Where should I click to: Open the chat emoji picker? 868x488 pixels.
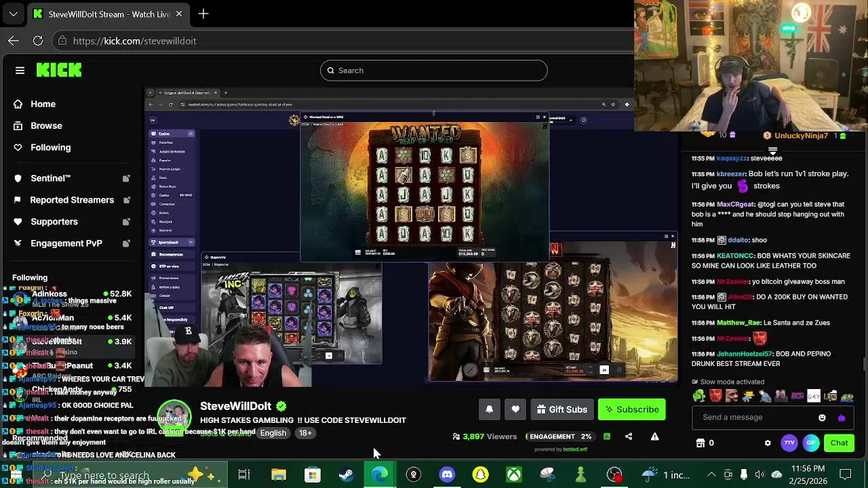[822, 418]
